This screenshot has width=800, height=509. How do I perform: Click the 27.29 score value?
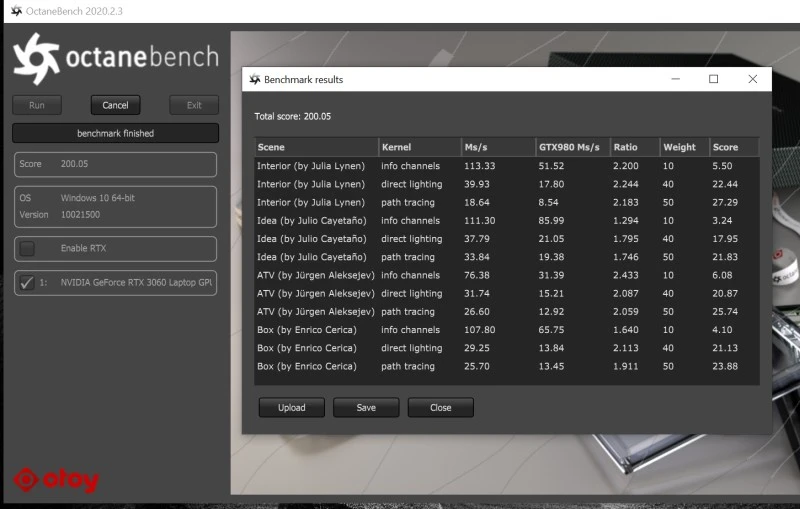point(725,202)
